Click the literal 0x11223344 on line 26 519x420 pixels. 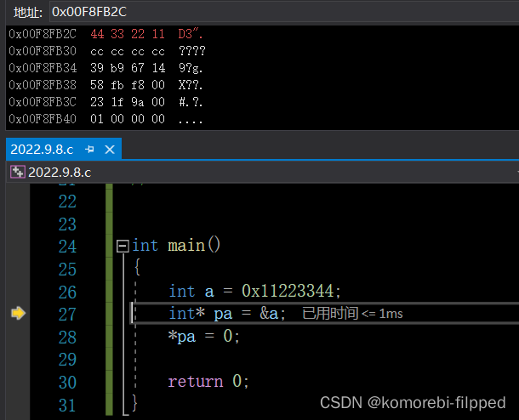click(x=288, y=291)
